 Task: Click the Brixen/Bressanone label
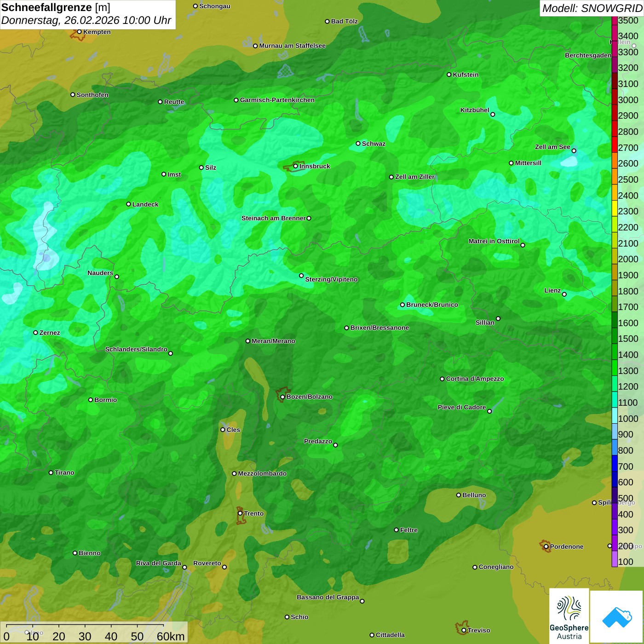[x=379, y=328]
